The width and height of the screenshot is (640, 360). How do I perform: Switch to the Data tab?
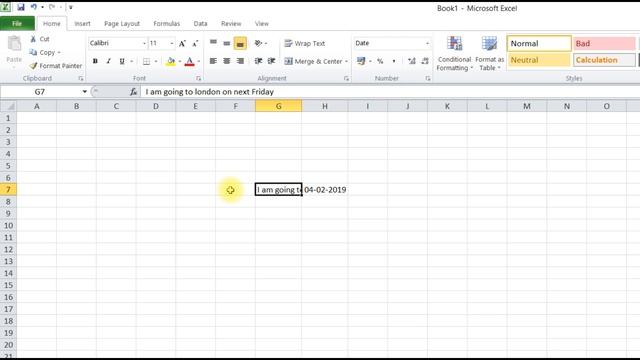pyautogui.click(x=200, y=24)
